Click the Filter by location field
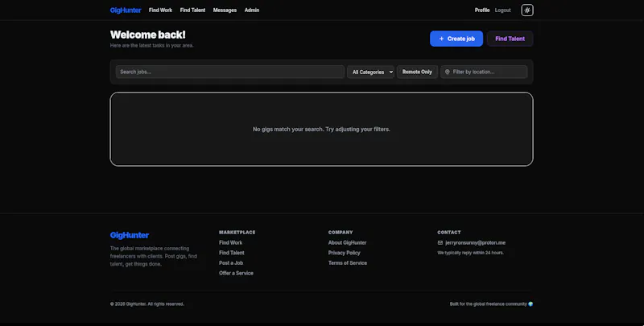644x326 pixels. click(x=484, y=72)
